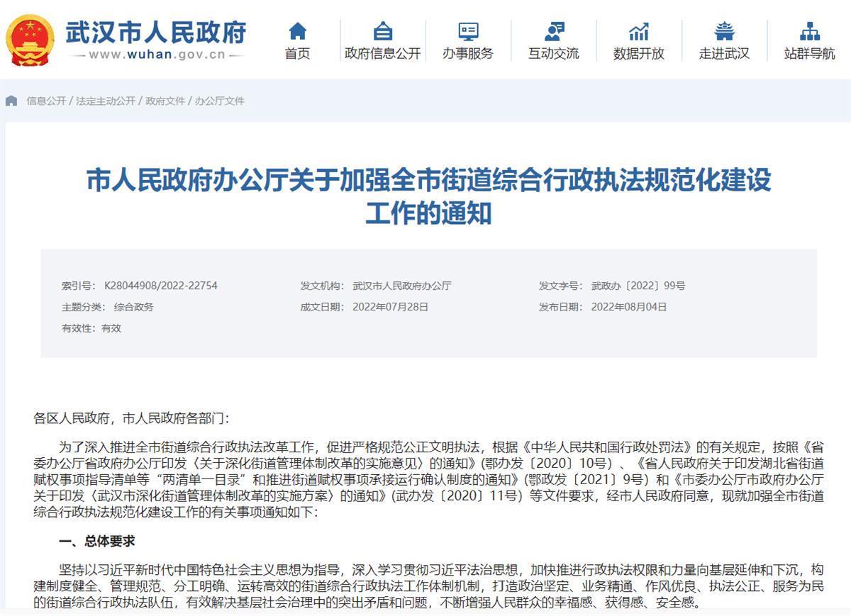Select 办公厅文件 breadcrumb link
The height and width of the screenshot is (616, 851).
coord(220,101)
